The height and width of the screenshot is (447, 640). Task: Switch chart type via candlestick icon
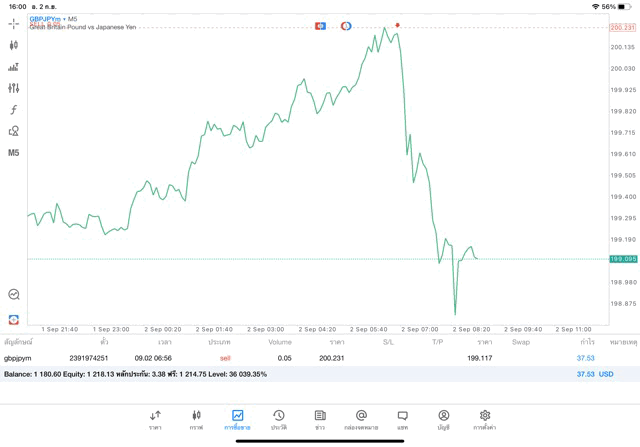pos(13,45)
